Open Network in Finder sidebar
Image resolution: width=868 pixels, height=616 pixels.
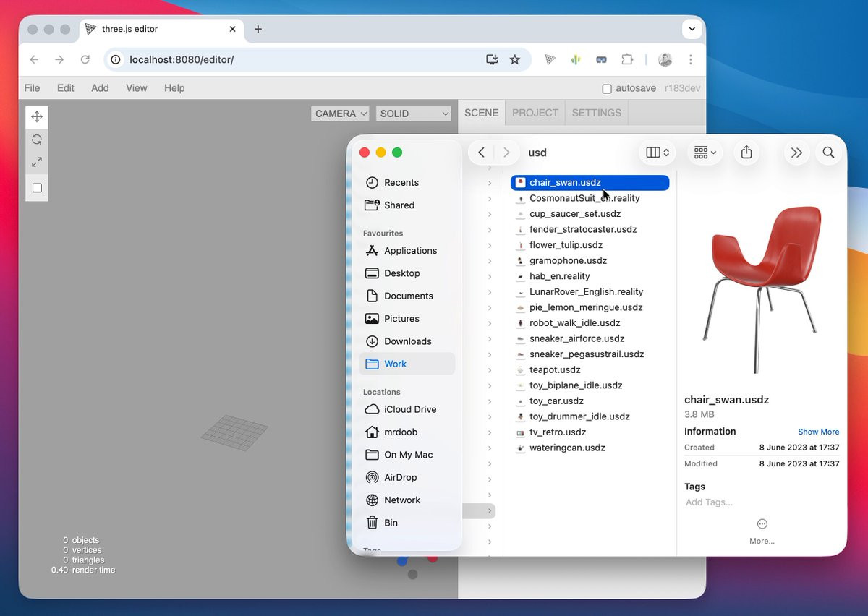407,500
